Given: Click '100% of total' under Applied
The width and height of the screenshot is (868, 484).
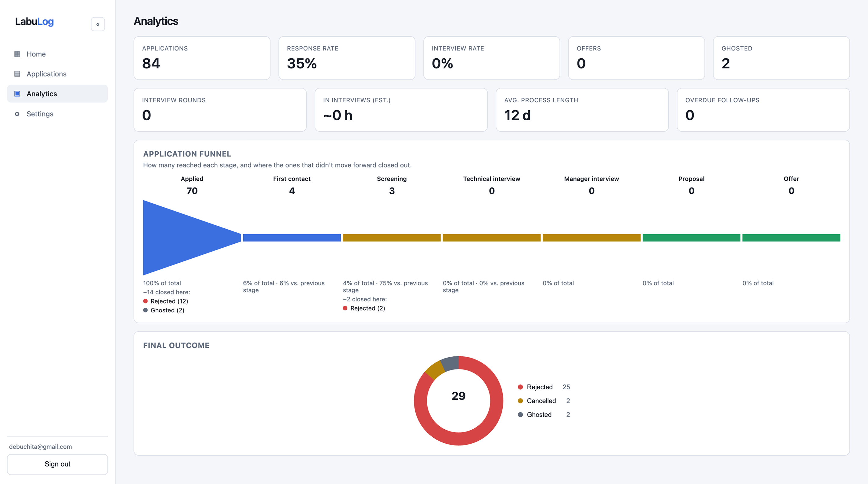Looking at the screenshot, I should pos(162,283).
